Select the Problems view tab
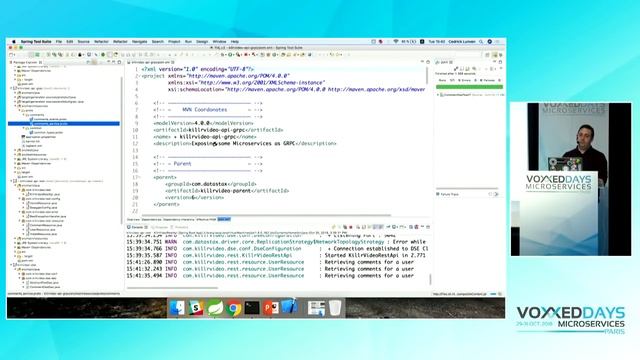Screen dimensions: 640x360 click(180, 227)
